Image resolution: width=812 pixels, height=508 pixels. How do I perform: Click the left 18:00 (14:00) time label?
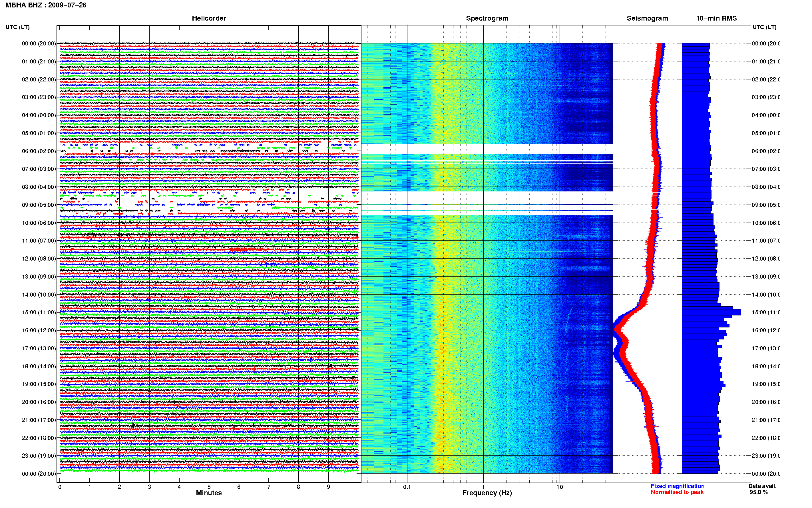(39, 366)
